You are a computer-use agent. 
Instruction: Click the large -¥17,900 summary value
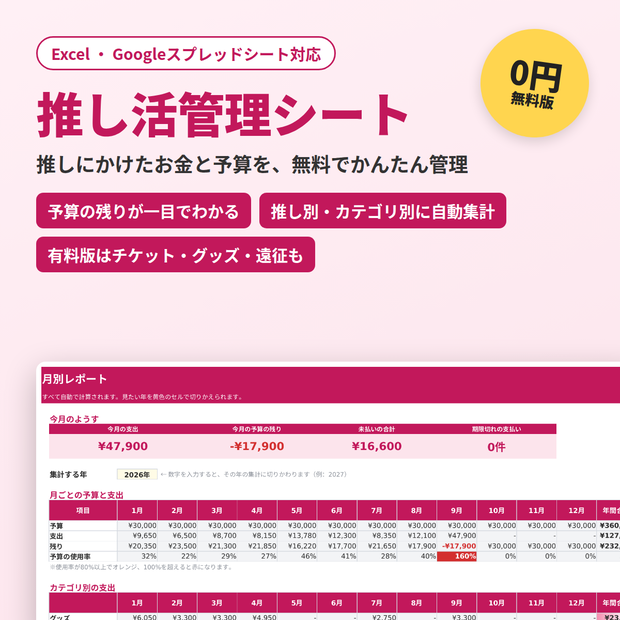(257, 446)
